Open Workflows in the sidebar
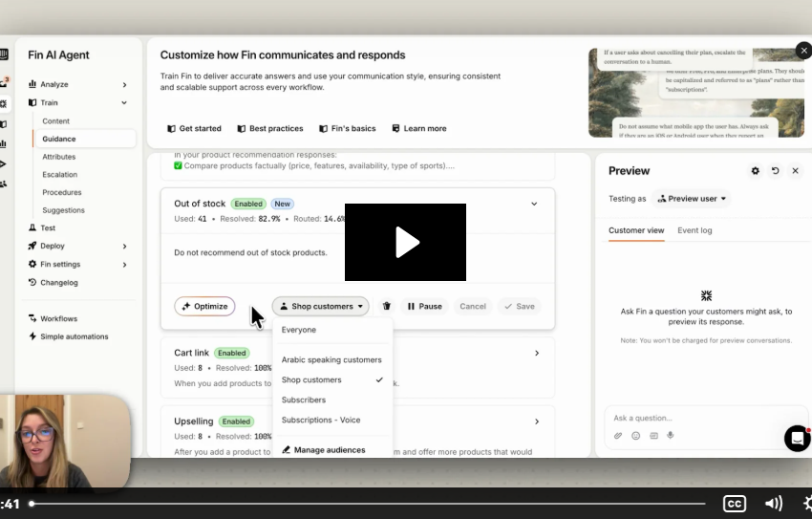Image resolution: width=812 pixels, height=519 pixels. point(53,318)
